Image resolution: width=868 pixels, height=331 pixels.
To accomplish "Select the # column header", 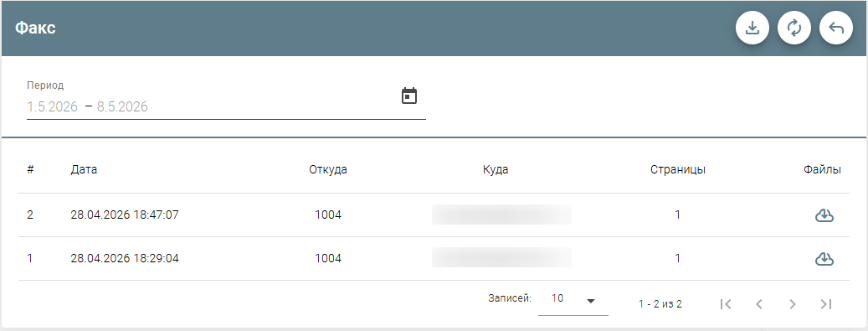I will (30, 169).
